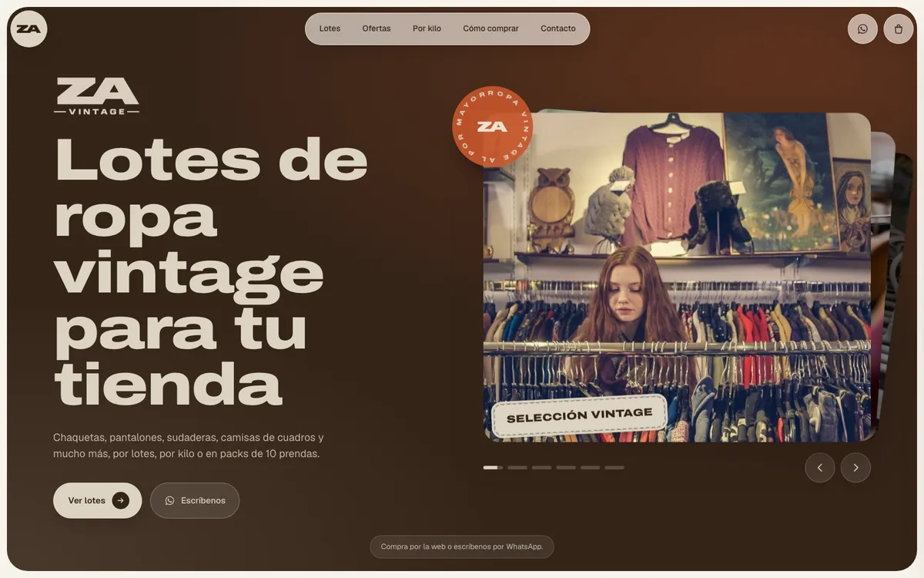Advance to the next carousel slide
Viewport: 924px width, 578px height.
click(855, 468)
